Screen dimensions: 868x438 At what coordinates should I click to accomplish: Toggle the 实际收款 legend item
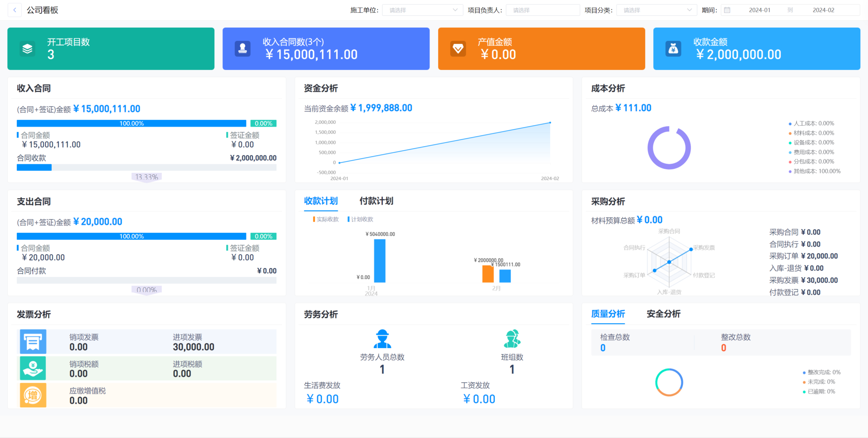[x=325, y=219]
